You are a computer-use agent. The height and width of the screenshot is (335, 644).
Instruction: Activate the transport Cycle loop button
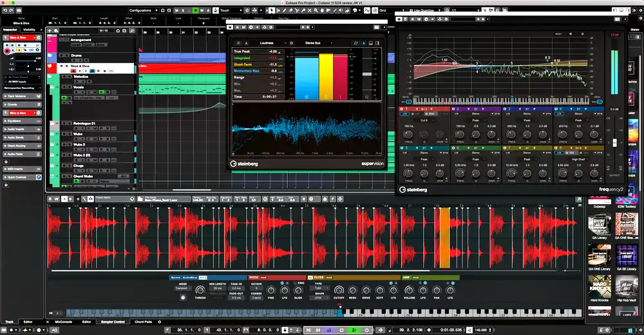point(329,330)
